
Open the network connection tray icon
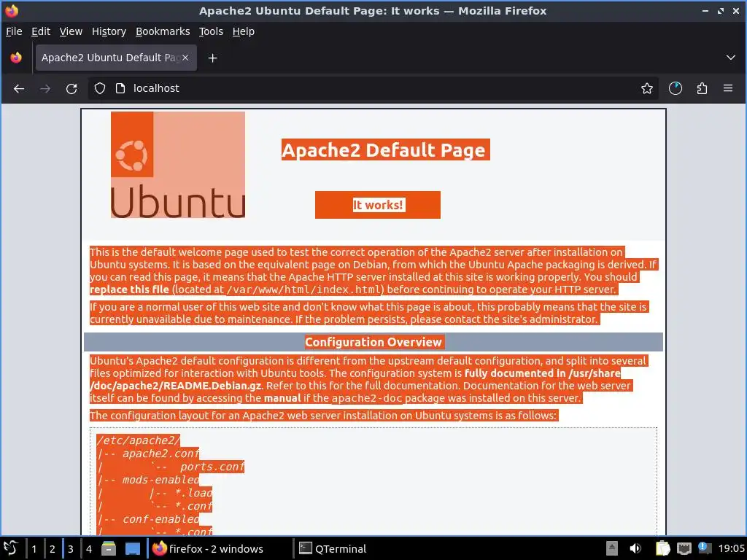click(684, 548)
